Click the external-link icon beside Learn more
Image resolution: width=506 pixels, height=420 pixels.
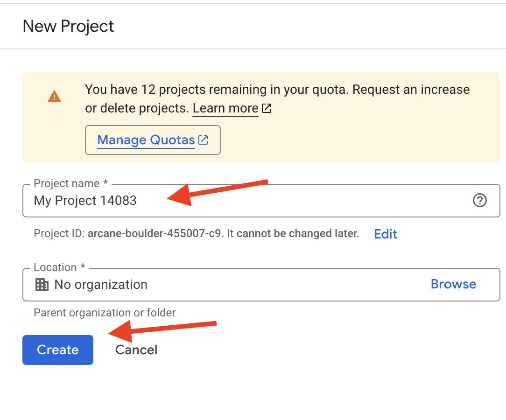click(x=267, y=108)
